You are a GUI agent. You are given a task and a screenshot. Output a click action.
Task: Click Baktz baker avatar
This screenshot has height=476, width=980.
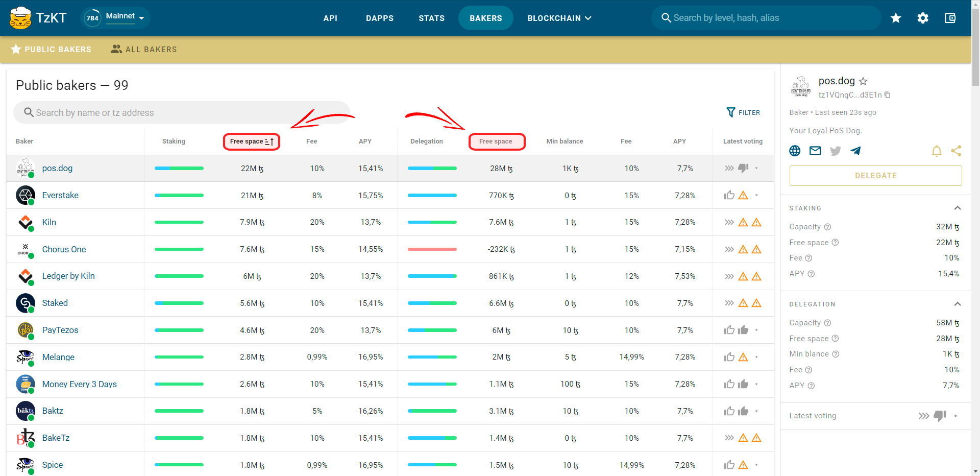click(x=26, y=411)
